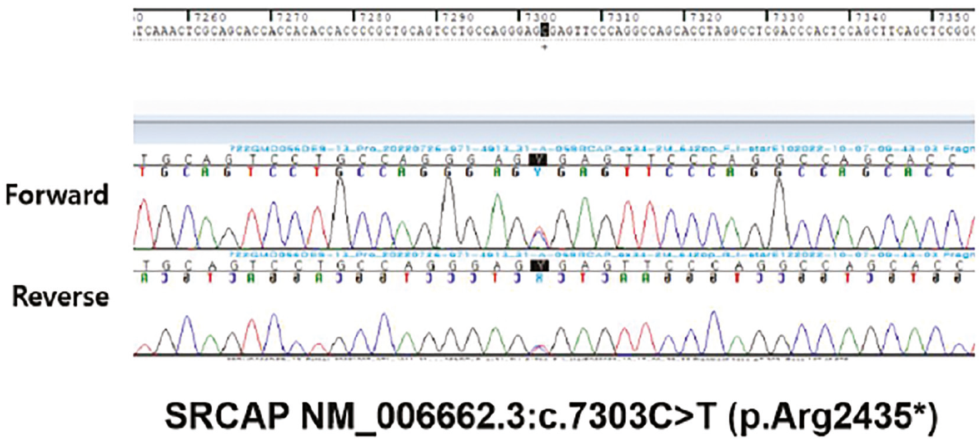Click the blue Y base in Forward colored row

[537, 171]
